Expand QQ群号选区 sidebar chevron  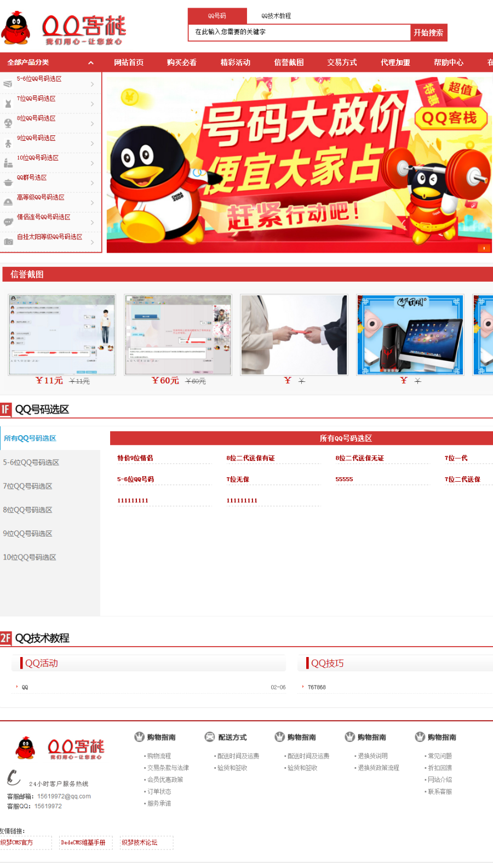pos(92,182)
